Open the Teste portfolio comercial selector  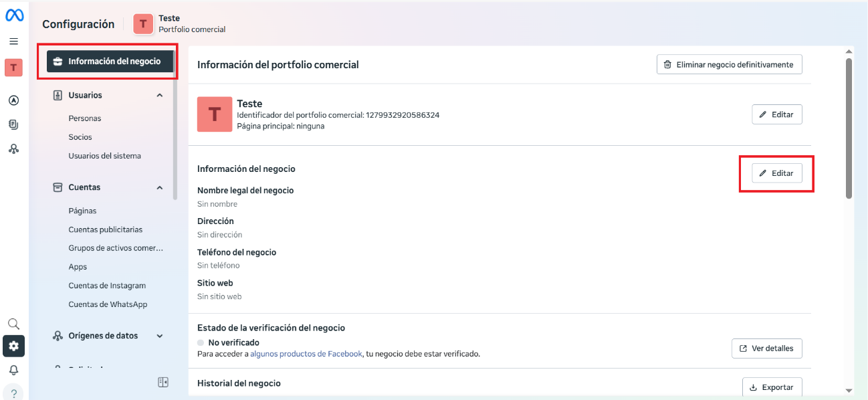180,23
